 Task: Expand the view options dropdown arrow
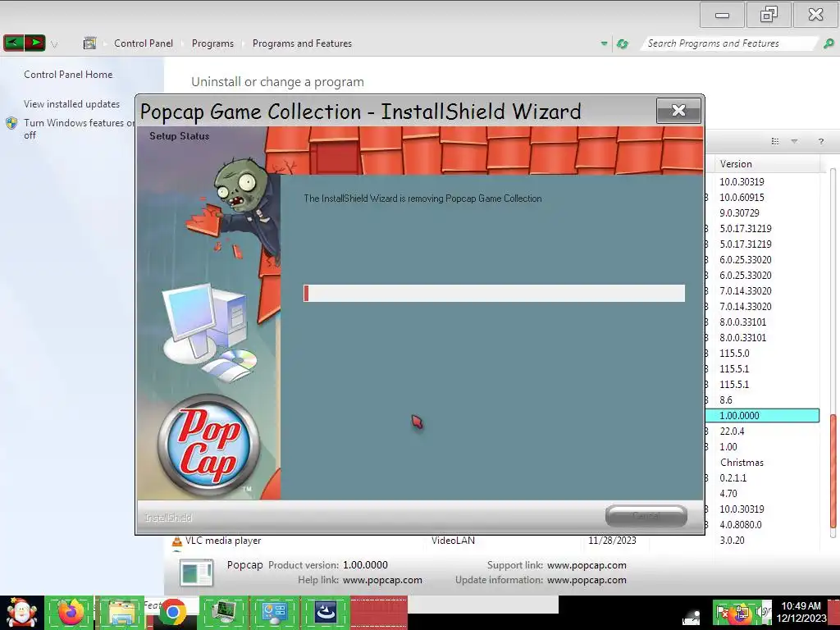coord(794,141)
